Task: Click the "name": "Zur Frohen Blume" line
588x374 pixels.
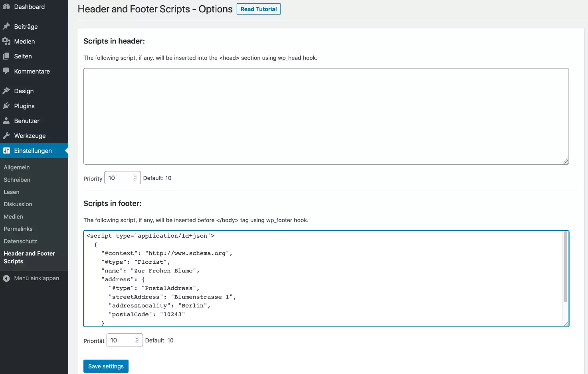Action: tap(150, 271)
